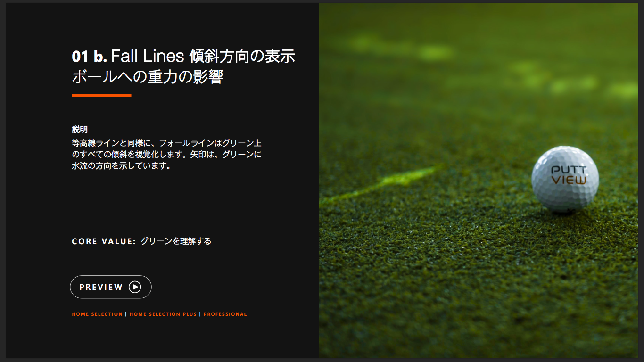
Task: Follow the HOME SELECTION PLUS link
Action: pos(163,314)
